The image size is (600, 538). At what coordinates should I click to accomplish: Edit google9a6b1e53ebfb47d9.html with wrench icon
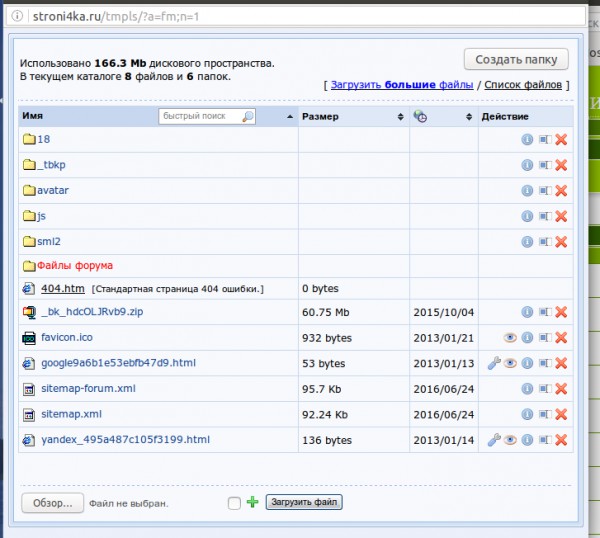pos(493,363)
